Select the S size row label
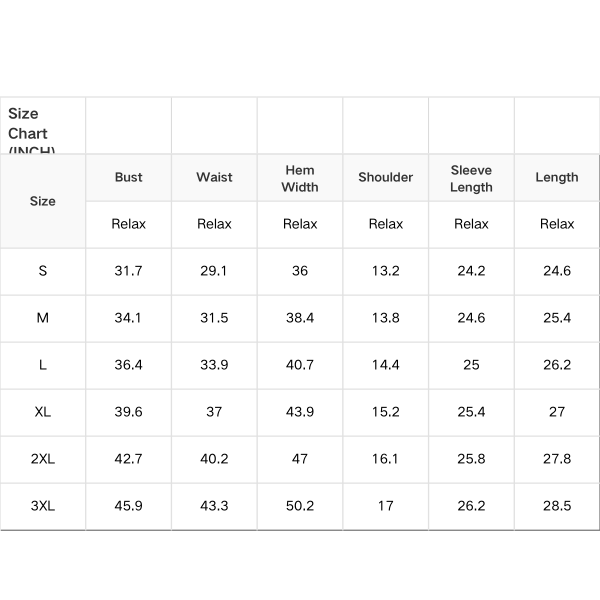The image size is (600, 600). [43, 271]
